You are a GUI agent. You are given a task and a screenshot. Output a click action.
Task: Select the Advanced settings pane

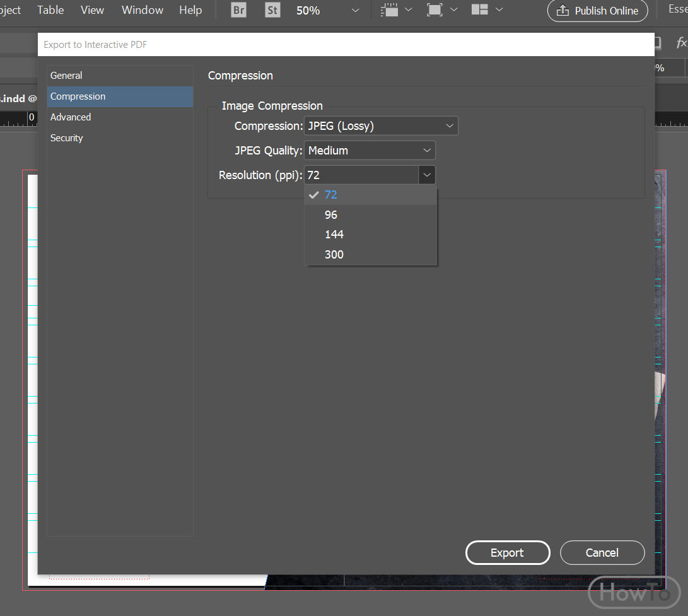click(x=70, y=117)
